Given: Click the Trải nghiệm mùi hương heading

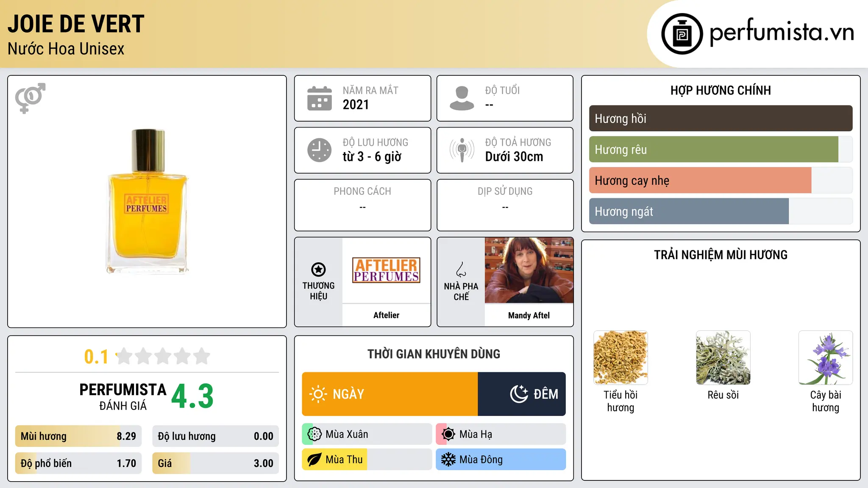Looking at the screenshot, I should (721, 255).
